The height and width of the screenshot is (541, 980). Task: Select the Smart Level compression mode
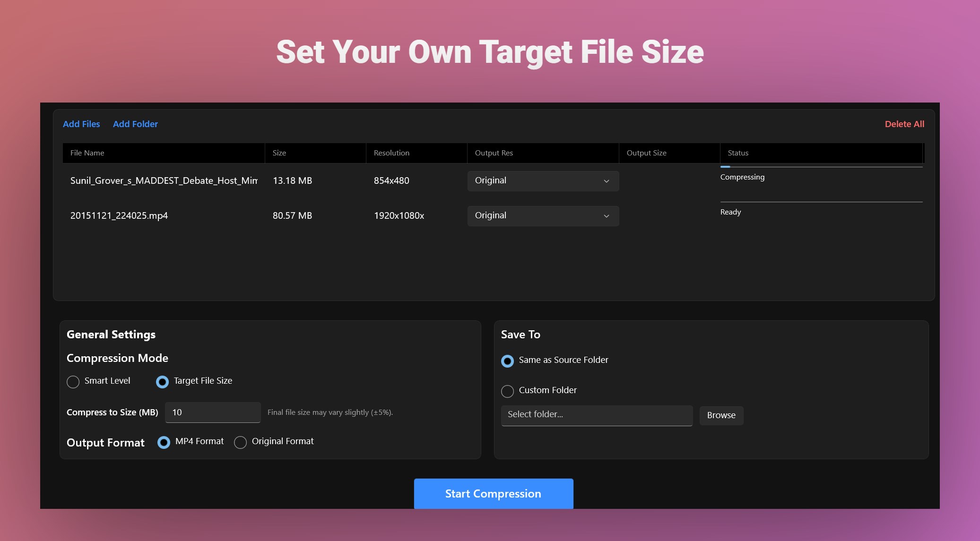tap(73, 382)
